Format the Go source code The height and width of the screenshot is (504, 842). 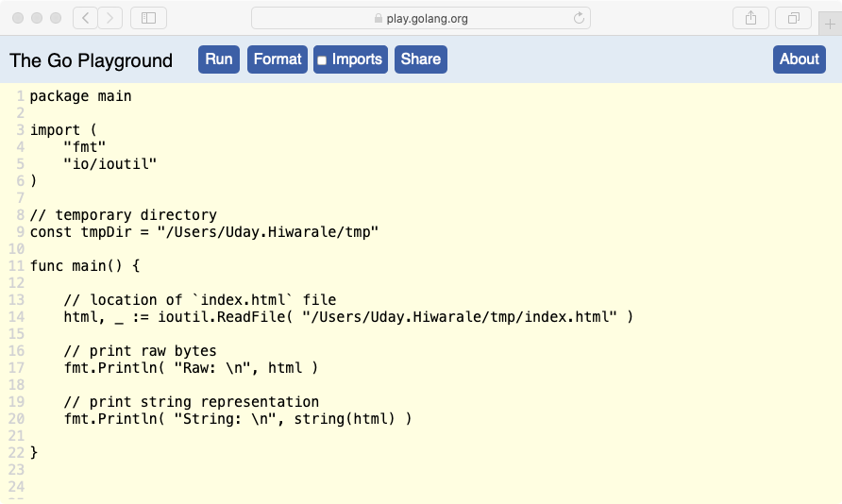coord(278,59)
